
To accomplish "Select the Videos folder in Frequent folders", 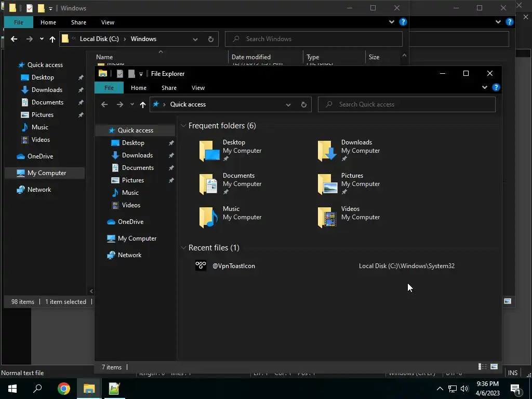I will click(x=349, y=217).
